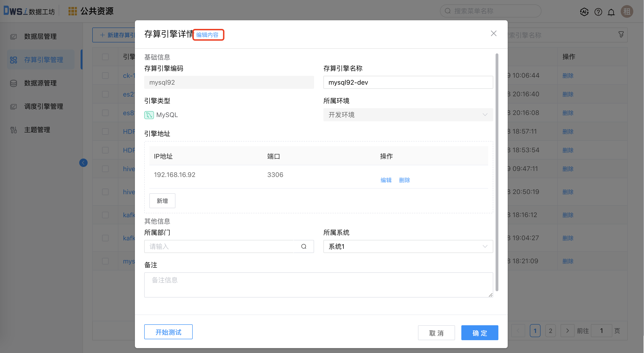The image size is (644, 353).
Task: Click the page jump input field
Action: (x=601, y=331)
